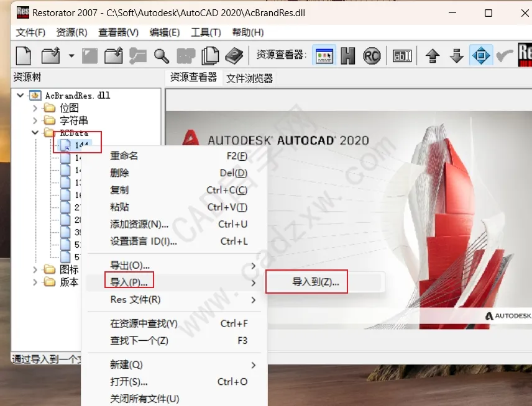The image size is (532, 406).
Task: Open the 帮助(H) menu
Action: pyautogui.click(x=248, y=32)
